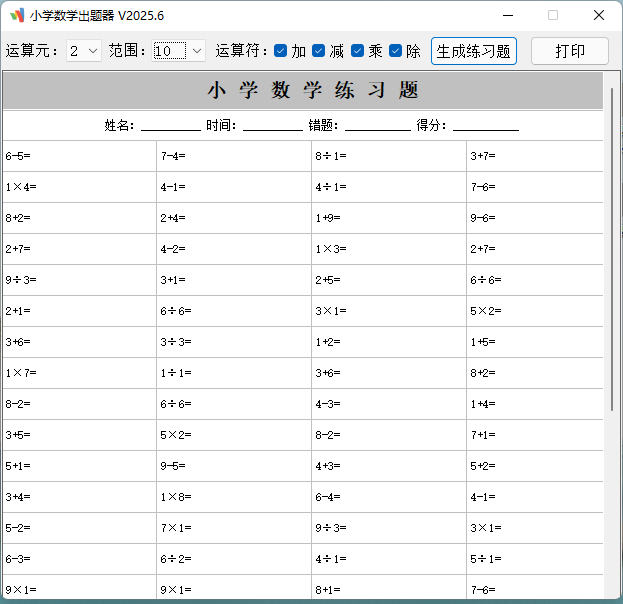
Task: Click the 错题 blank line
Action: (x=378, y=130)
